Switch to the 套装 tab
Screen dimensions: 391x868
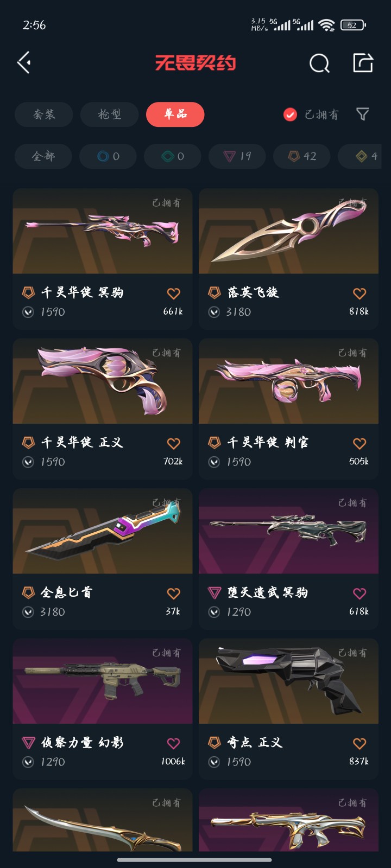tap(44, 114)
